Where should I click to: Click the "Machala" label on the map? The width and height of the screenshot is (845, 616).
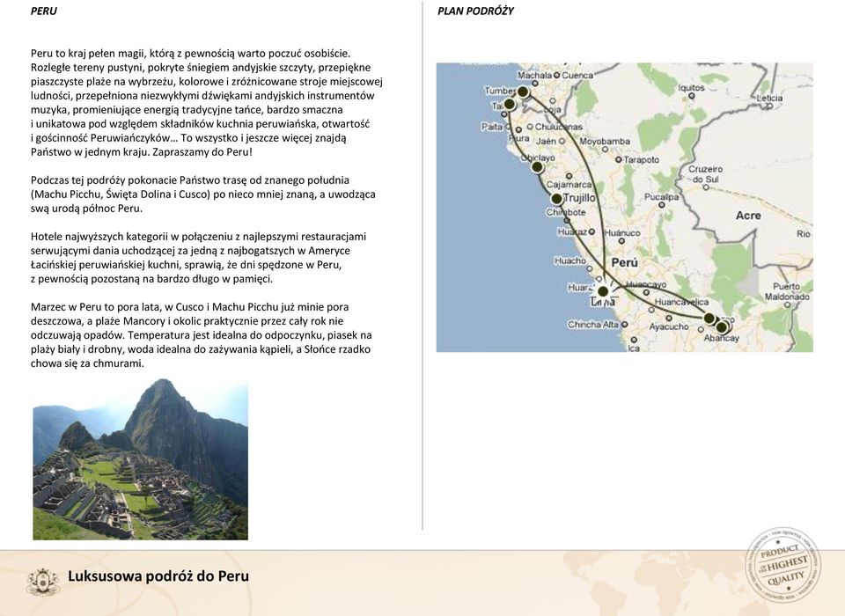pos(534,76)
